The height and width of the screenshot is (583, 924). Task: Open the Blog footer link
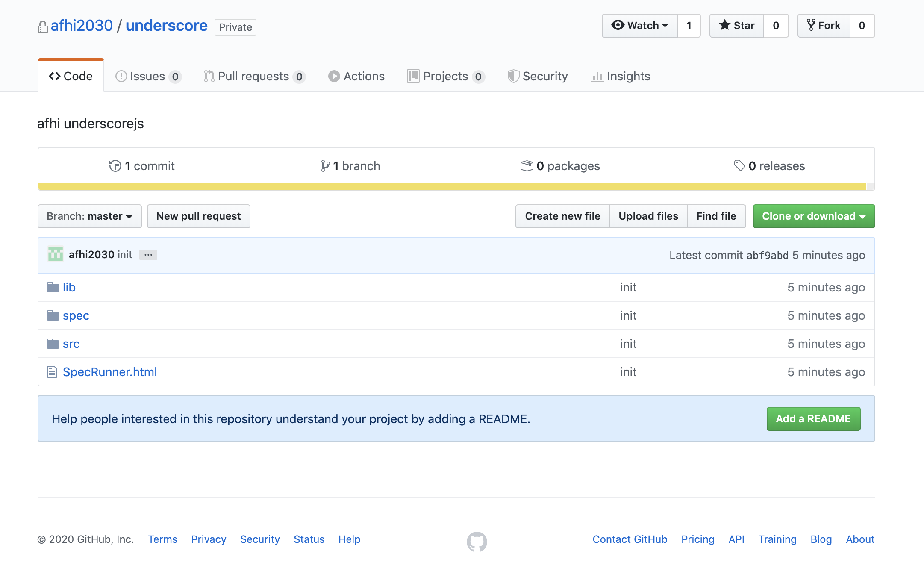[821, 539]
